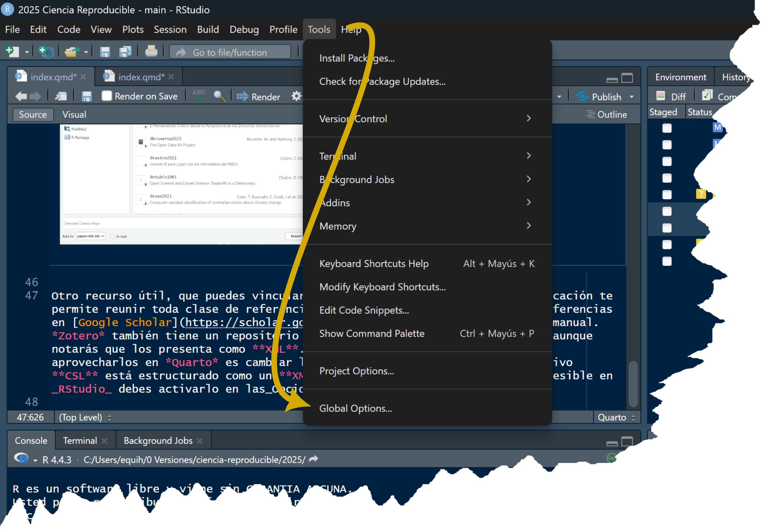Switch editor to Visual mode
The height and width of the screenshot is (532, 764).
(x=74, y=115)
